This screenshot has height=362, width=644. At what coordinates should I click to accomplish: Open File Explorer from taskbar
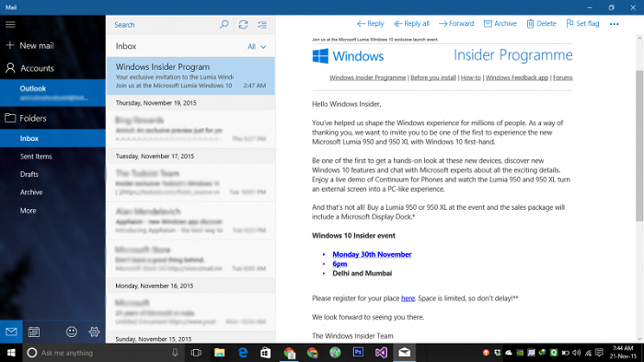220,353
